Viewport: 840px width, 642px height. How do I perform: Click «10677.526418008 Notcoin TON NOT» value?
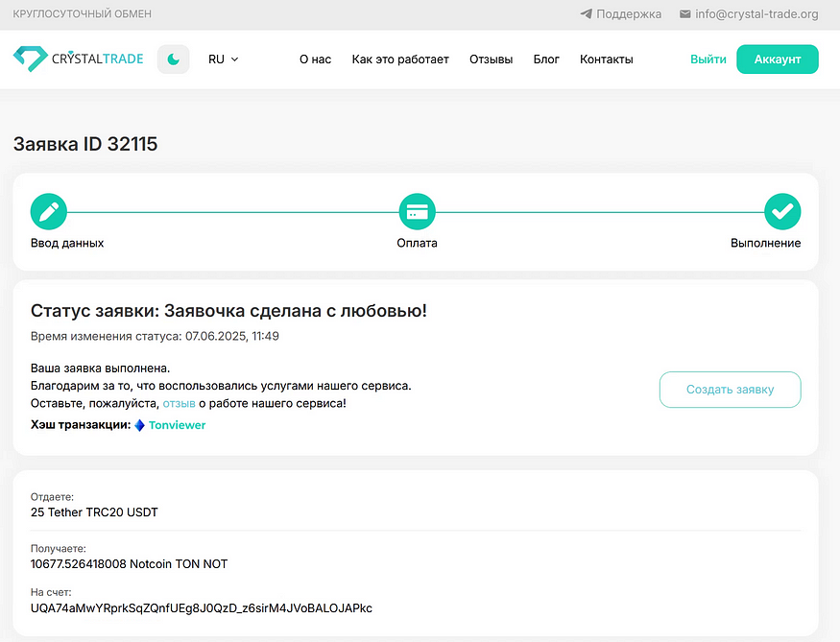point(129,564)
